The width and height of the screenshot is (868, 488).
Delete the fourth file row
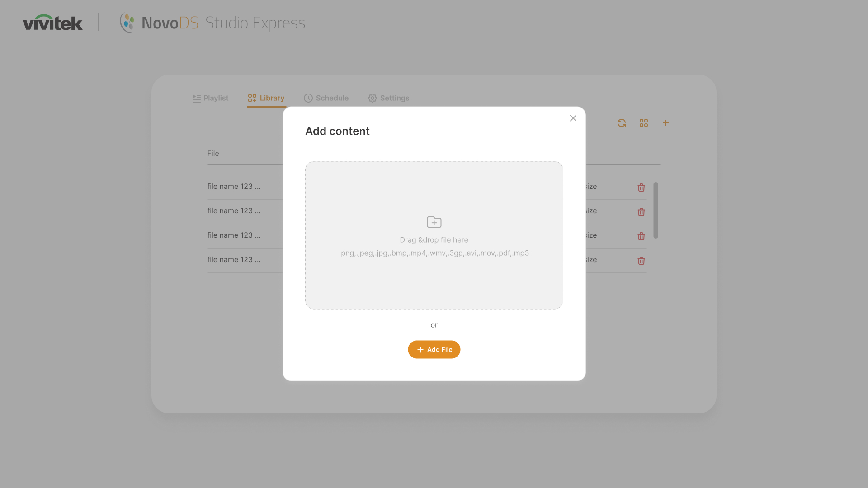coord(641,261)
